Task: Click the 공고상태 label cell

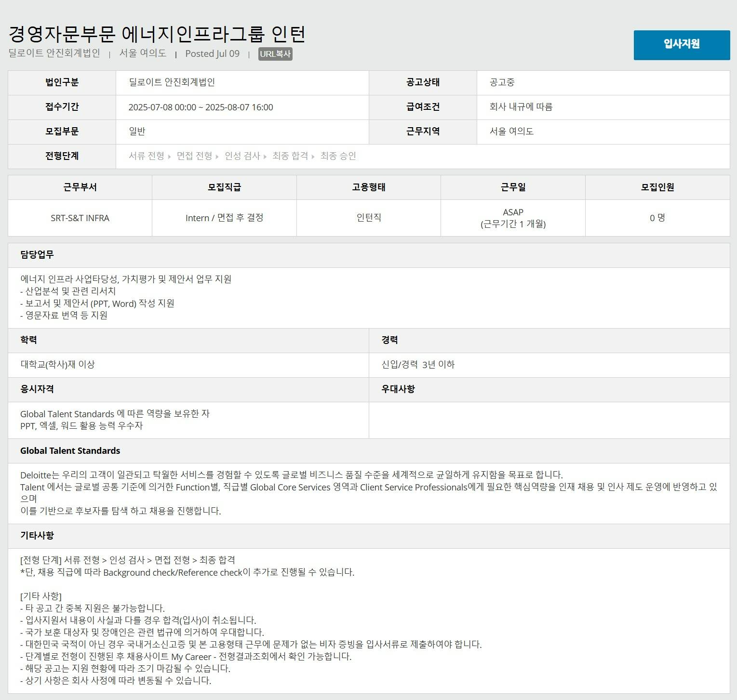Action: [x=423, y=82]
